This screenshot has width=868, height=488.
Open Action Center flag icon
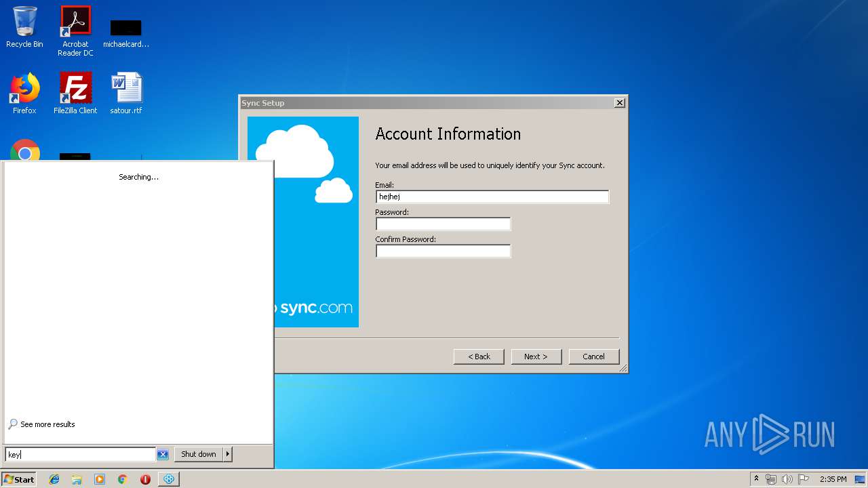pyautogui.click(x=803, y=479)
